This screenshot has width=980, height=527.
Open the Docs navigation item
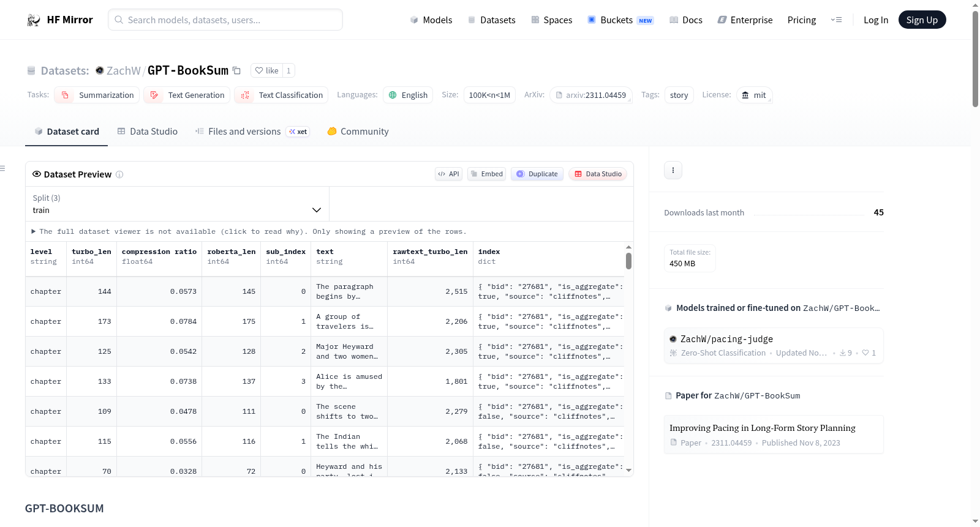pos(686,20)
